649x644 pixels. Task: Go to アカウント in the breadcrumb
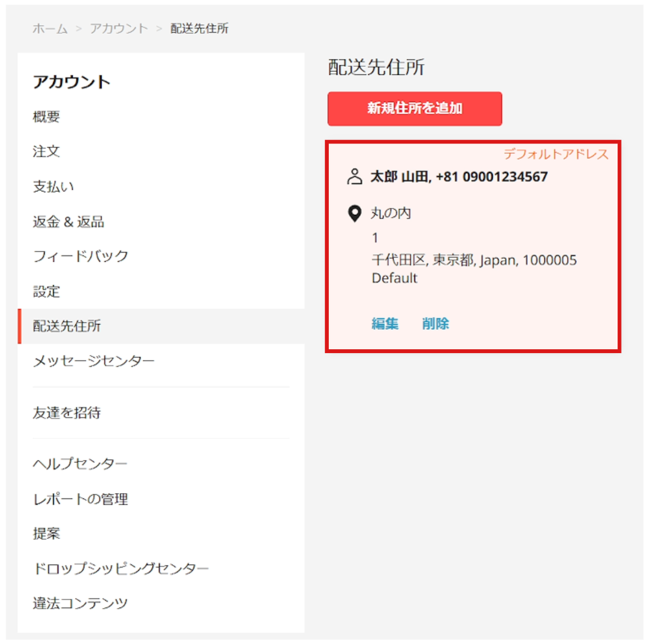pos(119,29)
